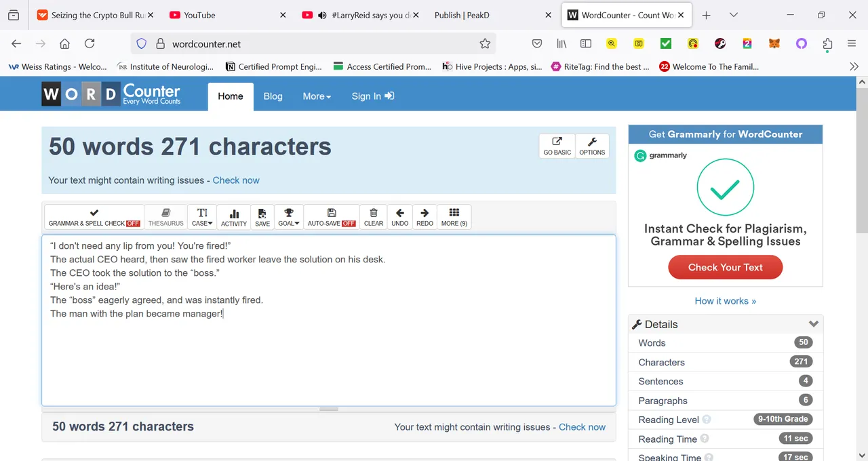Open Hive Projects bookmark
The image size is (868, 461).
pyautogui.click(x=492, y=66)
